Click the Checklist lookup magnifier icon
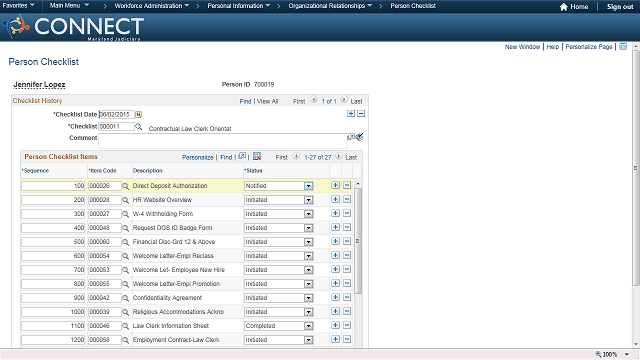The width and height of the screenshot is (640, 360). point(138,127)
